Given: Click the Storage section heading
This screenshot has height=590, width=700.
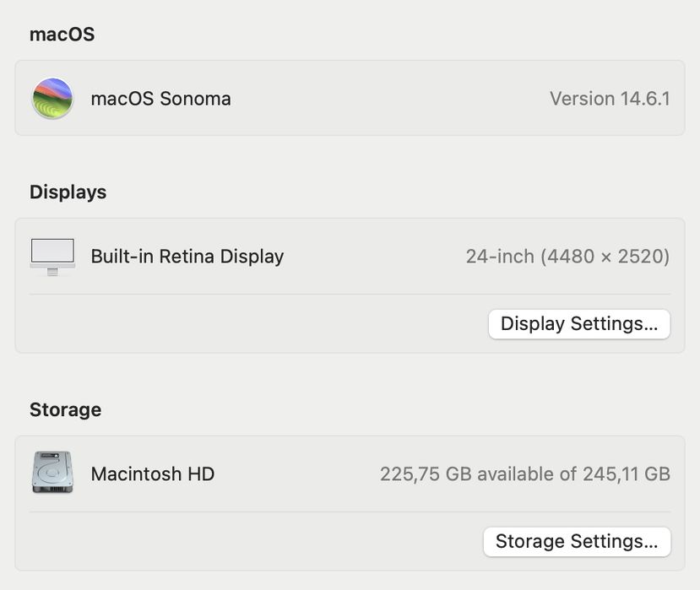Looking at the screenshot, I should point(65,410).
